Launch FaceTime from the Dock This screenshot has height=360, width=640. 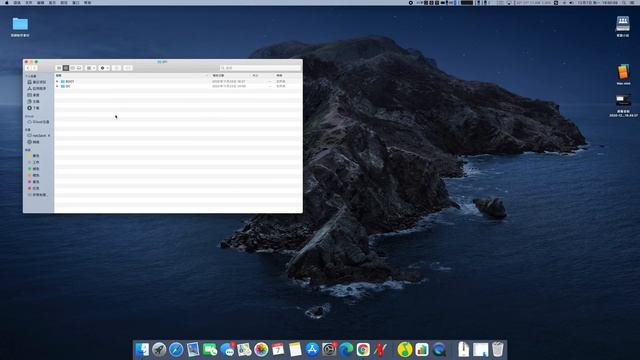[x=210, y=349]
